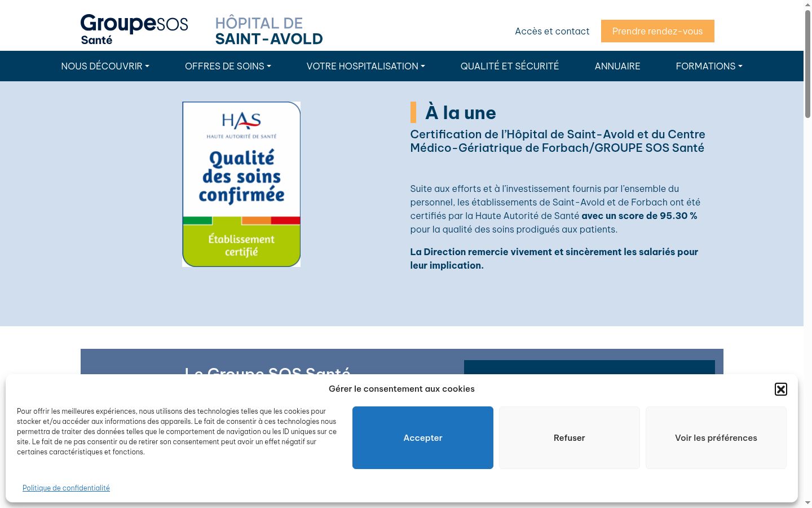Open Voir les préférences cookie settings
Viewport: 812px width, 508px height.
(x=716, y=437)
